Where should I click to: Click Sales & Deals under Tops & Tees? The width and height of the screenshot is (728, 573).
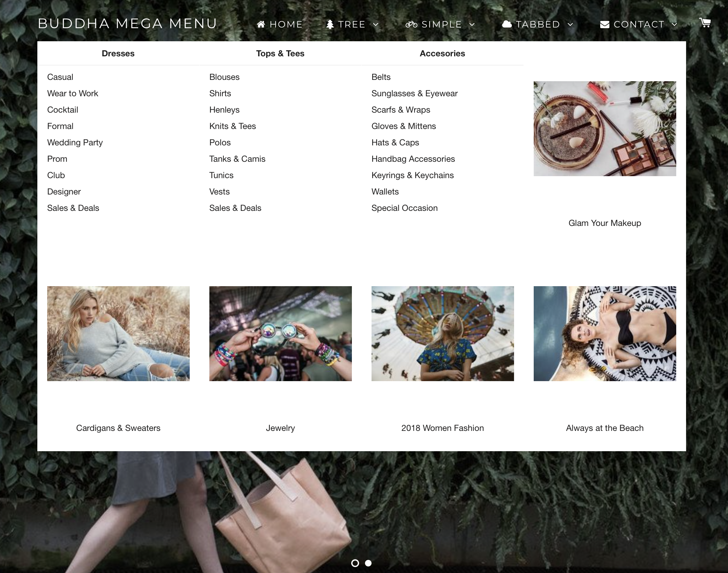click(x=235, y=208)
